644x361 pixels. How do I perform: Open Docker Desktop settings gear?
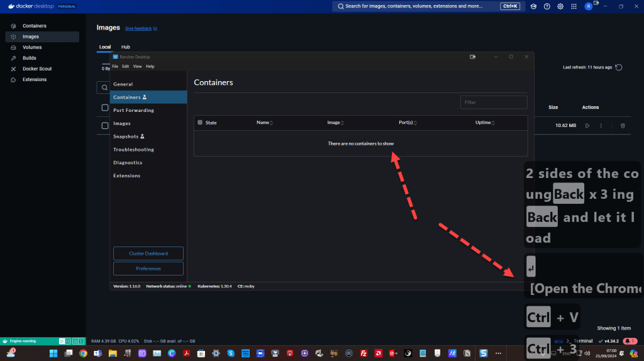(560, 6)
